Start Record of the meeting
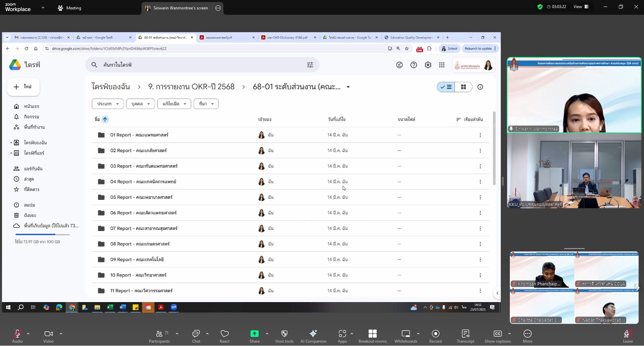The image size is (644, 346). click(x=435, y=336)
